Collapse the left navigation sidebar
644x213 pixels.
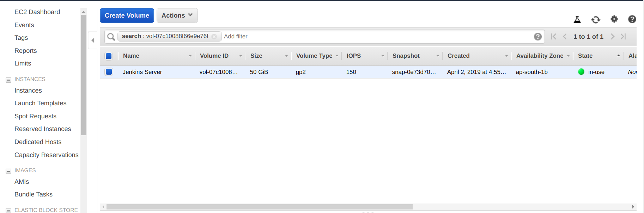coord(93,40)
